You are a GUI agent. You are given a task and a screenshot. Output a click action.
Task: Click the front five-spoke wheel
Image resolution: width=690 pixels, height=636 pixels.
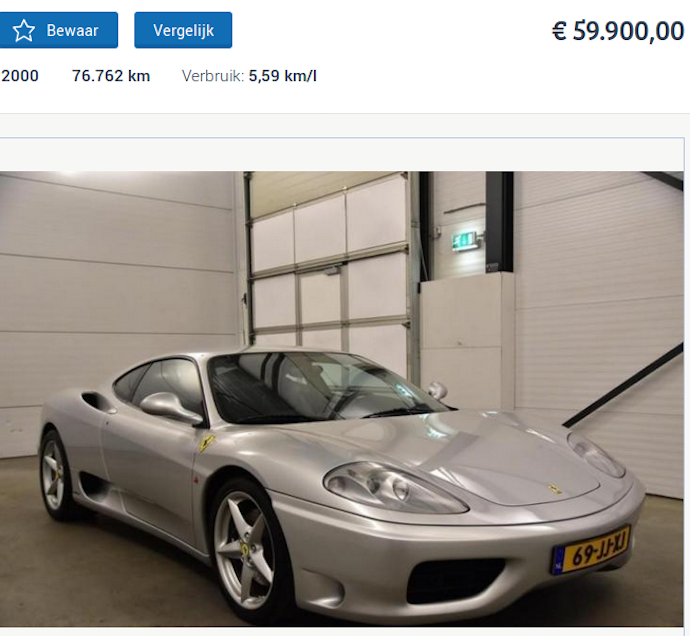point(246,550)
